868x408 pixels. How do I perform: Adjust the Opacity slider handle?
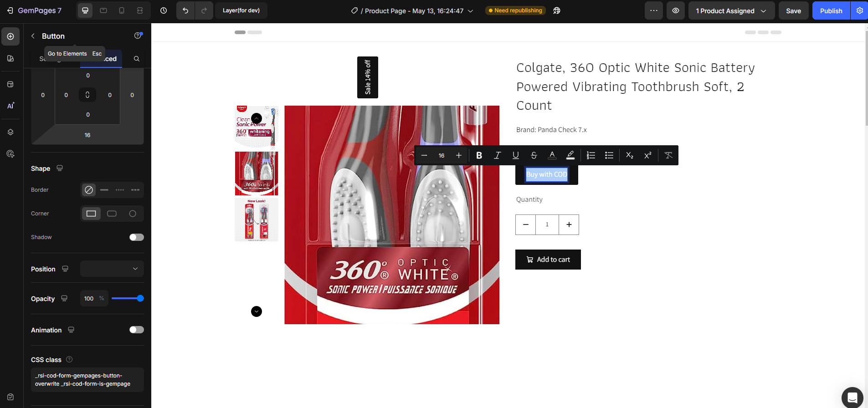coord(140,298)
